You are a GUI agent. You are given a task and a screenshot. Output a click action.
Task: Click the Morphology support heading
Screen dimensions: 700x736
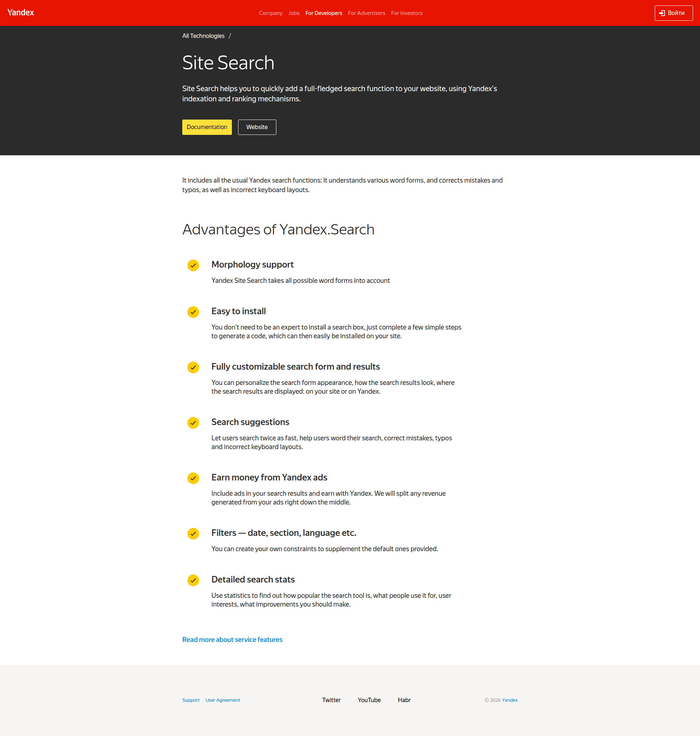point(252,265)
